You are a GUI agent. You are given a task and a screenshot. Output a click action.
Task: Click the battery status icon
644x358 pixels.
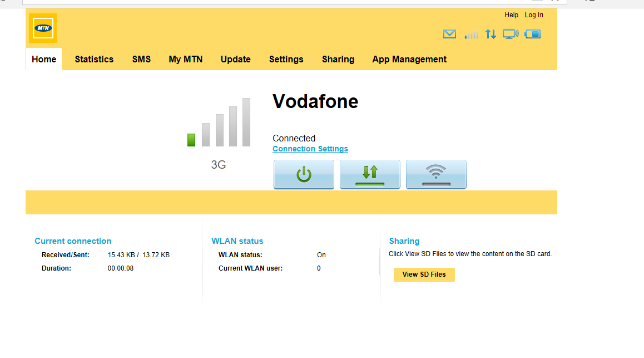pyautogui.click(x=533, y=34)
